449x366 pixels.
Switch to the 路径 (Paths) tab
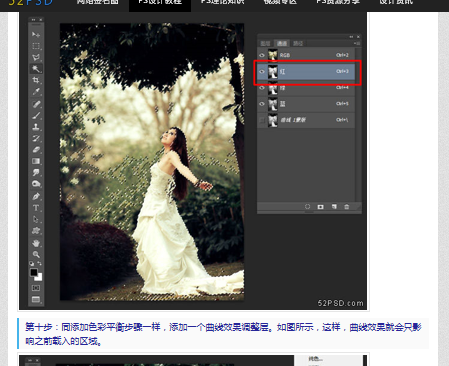coord(298,43)
